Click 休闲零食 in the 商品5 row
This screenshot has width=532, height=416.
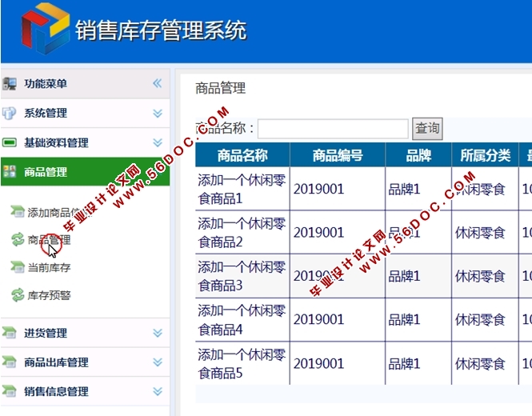[x=480, y=364]
